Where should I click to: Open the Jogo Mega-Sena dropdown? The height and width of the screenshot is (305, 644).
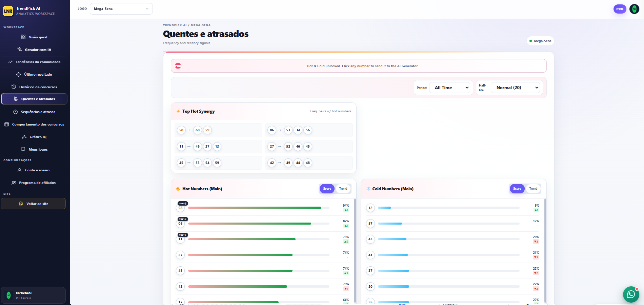121,9
